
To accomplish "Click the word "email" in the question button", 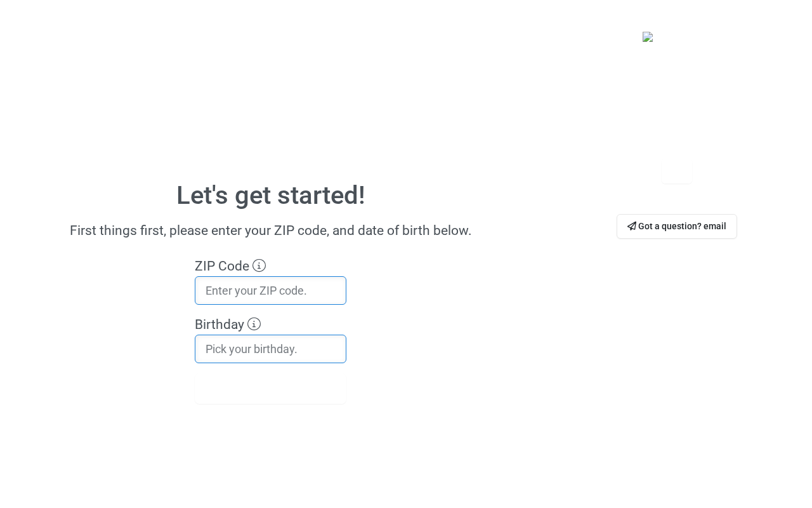I will 714,226.
